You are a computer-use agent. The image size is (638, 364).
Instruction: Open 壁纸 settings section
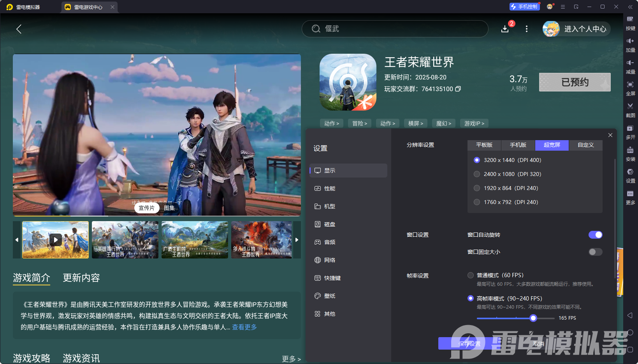348,296
